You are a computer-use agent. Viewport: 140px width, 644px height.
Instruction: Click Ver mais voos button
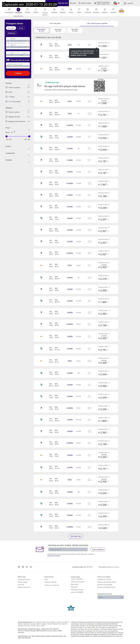tap(76, 536)
